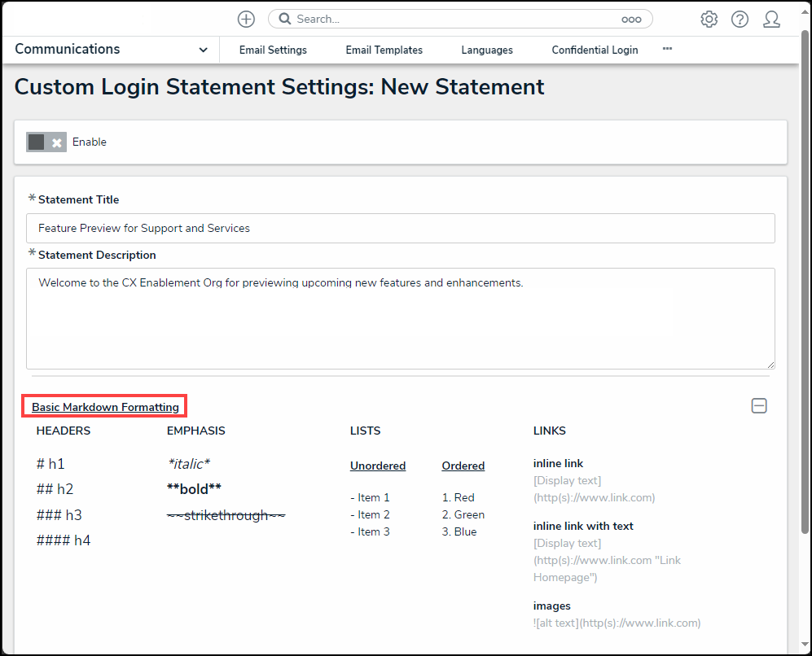
Task: Click in the top Search box
Action: click(x=456, y=19)
